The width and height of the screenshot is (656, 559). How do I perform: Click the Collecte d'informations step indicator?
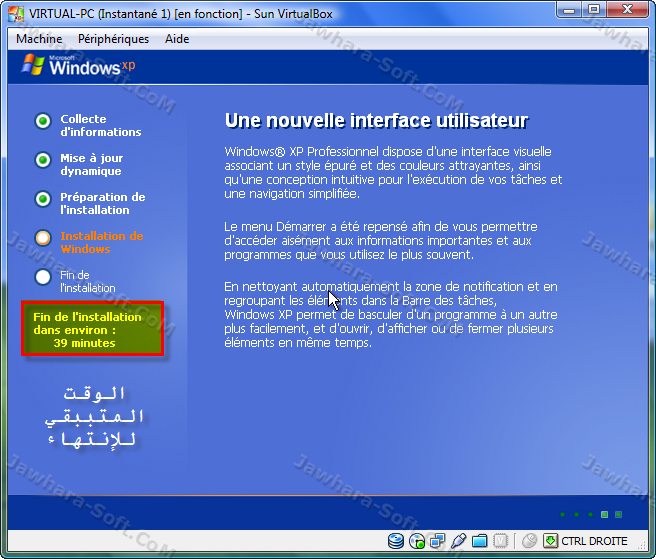43,121
